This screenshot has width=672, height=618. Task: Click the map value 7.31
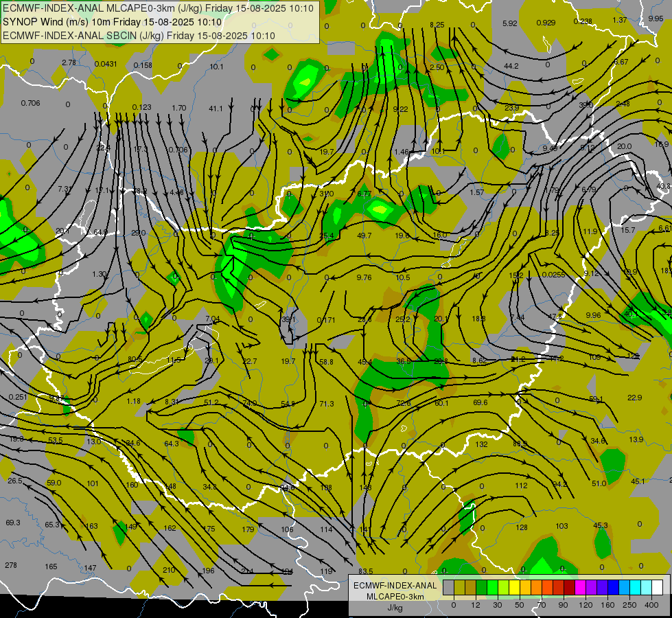tap(65, 189)
